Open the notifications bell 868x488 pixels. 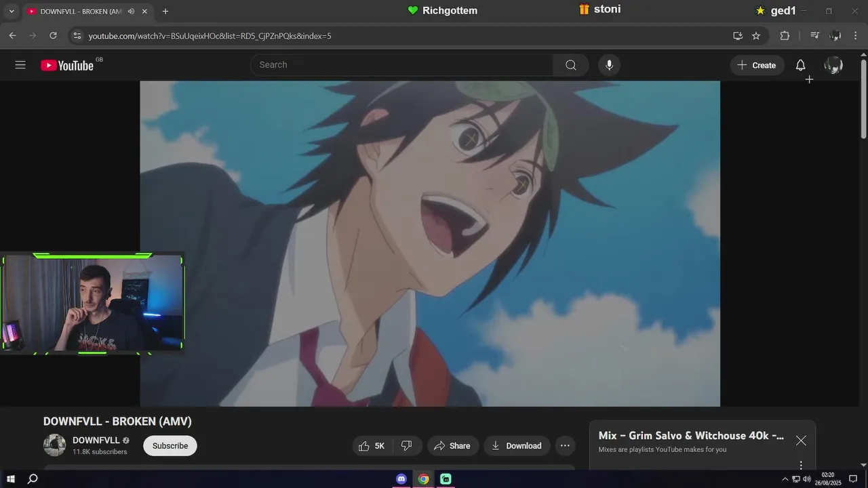click(x=800, y=65)
